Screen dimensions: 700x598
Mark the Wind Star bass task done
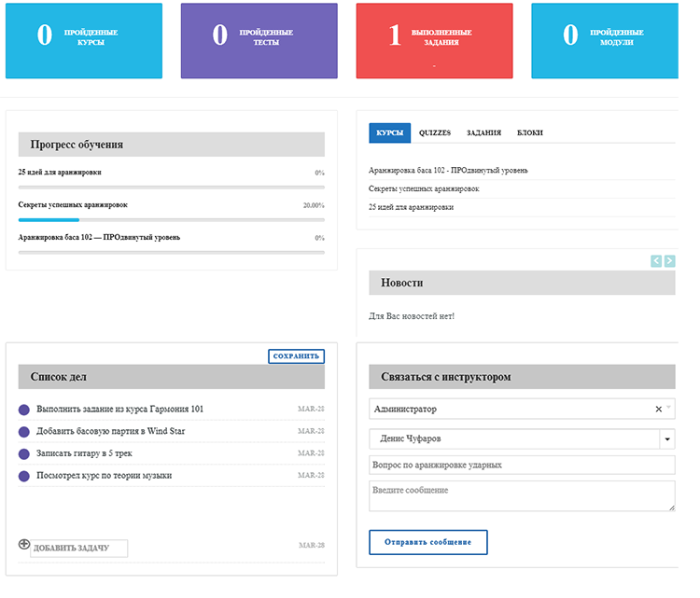pos(24,432)
